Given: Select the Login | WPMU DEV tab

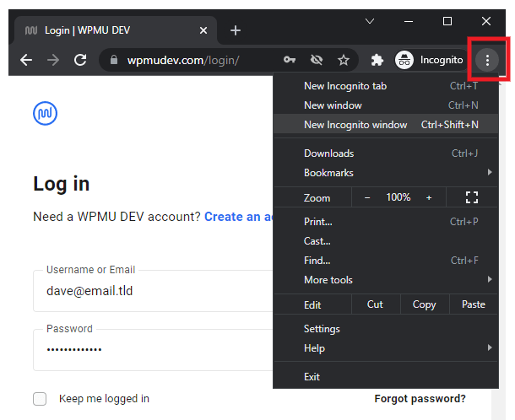Looking at the screenshot, I should coord(116,30).
